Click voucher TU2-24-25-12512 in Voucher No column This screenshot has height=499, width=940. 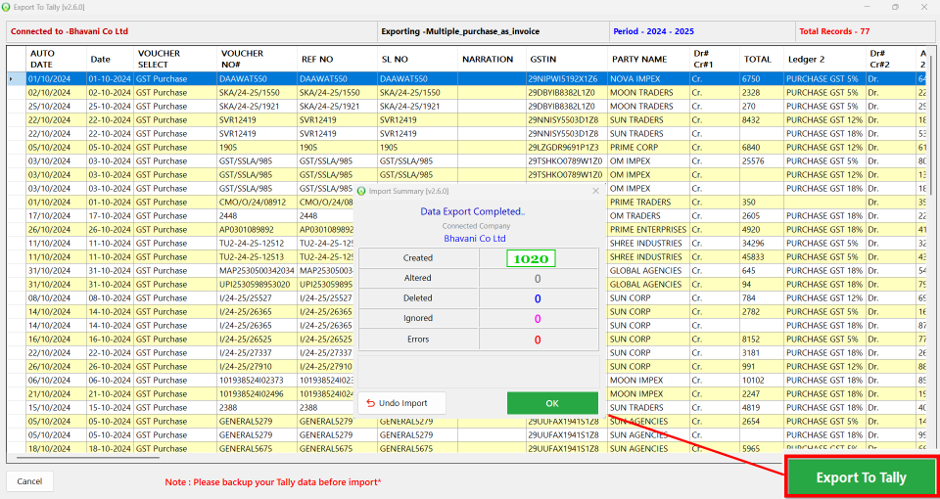[257, 243]
